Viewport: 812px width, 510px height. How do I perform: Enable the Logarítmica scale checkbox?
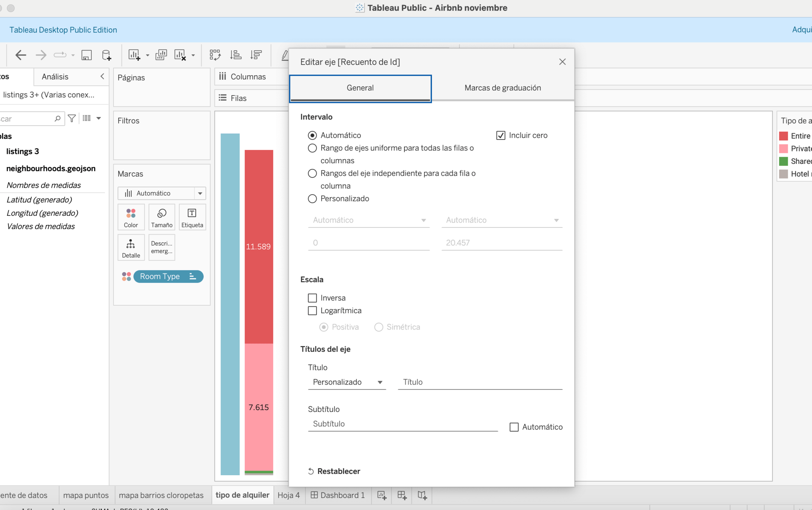click(x=312, y=311)
